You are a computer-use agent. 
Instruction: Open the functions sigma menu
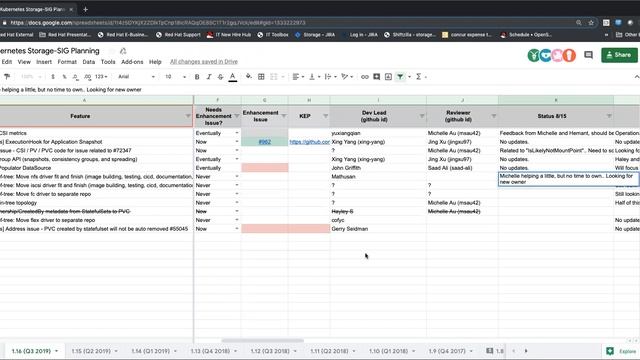click(418, 77)
